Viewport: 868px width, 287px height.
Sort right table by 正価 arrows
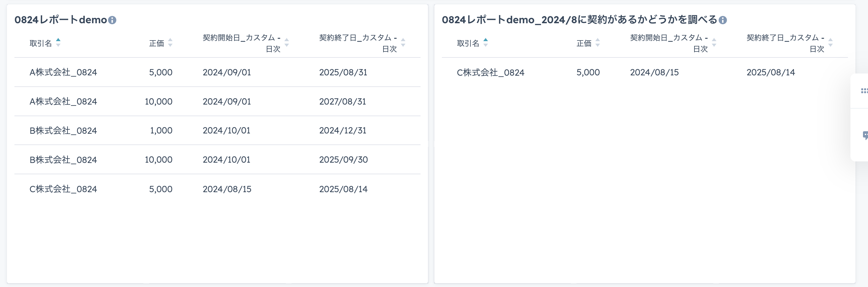pyautogui.click(x=597, y=42)
